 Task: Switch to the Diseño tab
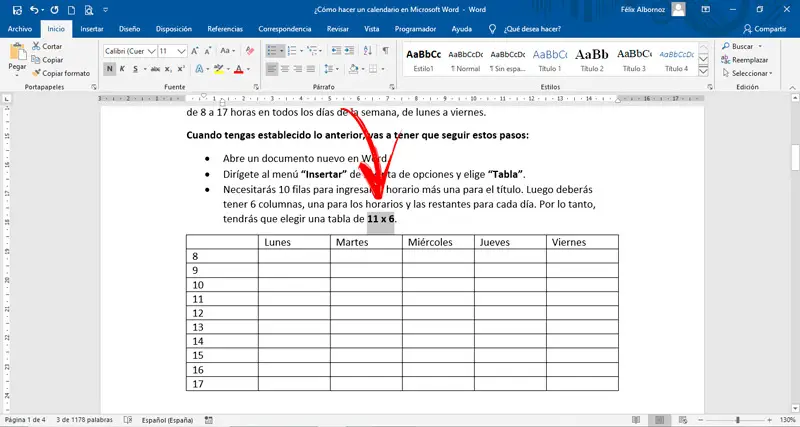[x=130, y=29]
